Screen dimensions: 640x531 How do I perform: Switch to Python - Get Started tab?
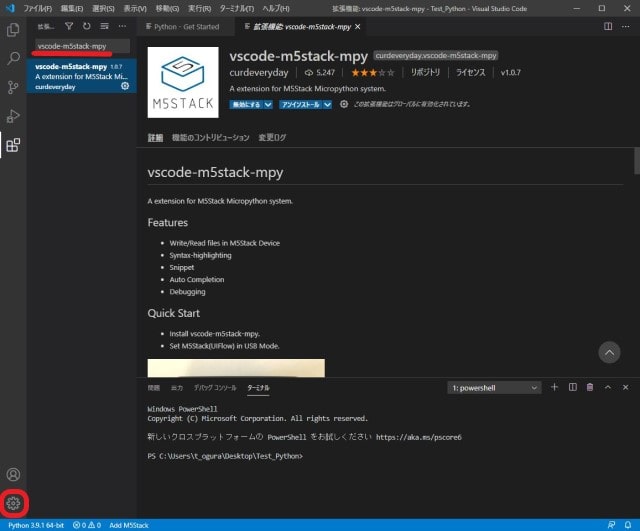[186, 27]
